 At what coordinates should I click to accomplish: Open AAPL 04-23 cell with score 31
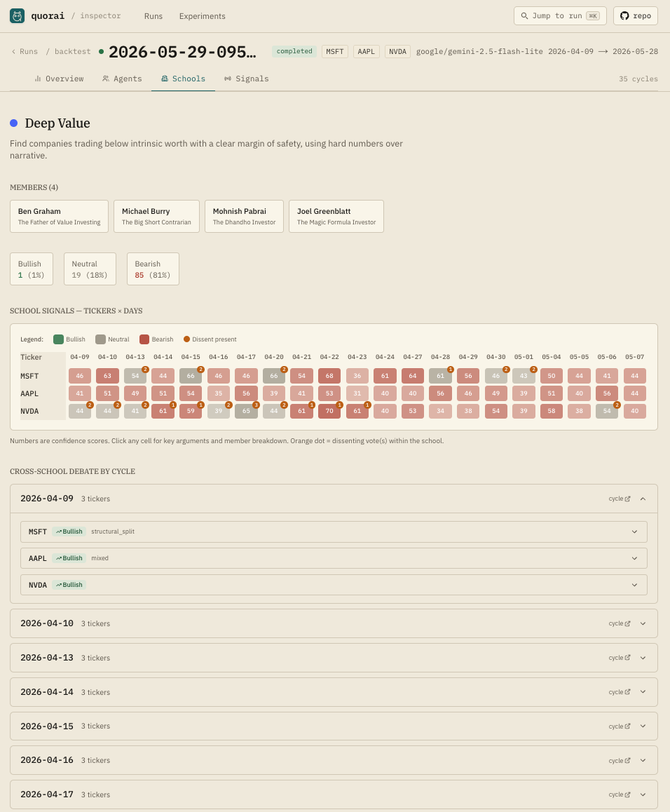357,393
